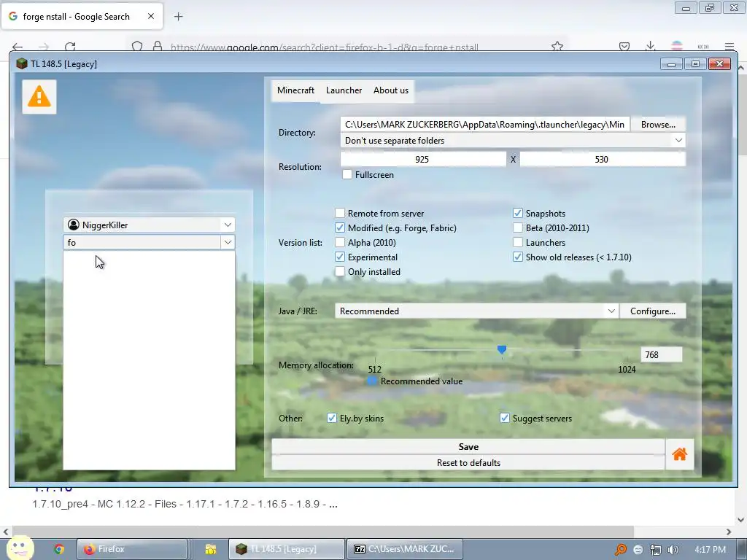Check the Launchers checkbox

point(518,242)
